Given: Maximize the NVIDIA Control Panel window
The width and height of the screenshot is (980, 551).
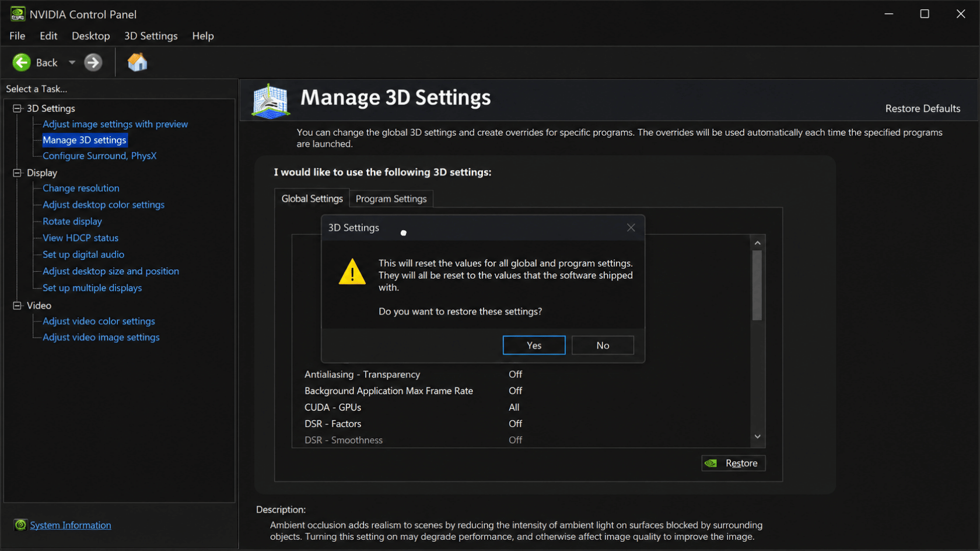Looking at the screenshot, I should pos(925,13).
